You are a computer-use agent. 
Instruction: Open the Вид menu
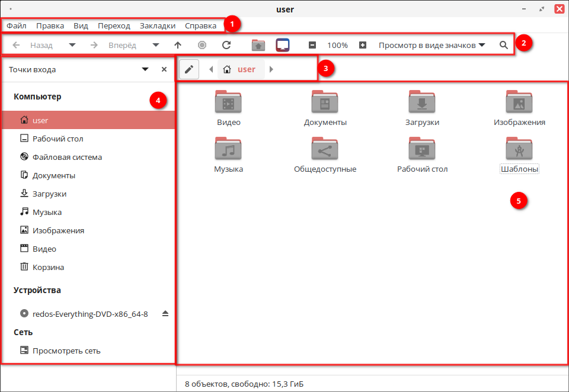click(81, 25)
